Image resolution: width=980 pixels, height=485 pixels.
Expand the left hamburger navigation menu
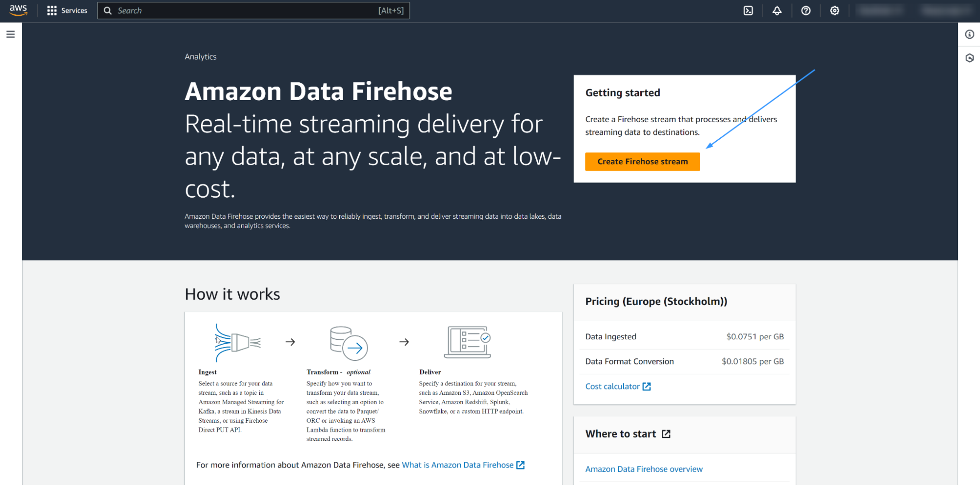pos(10,34)
